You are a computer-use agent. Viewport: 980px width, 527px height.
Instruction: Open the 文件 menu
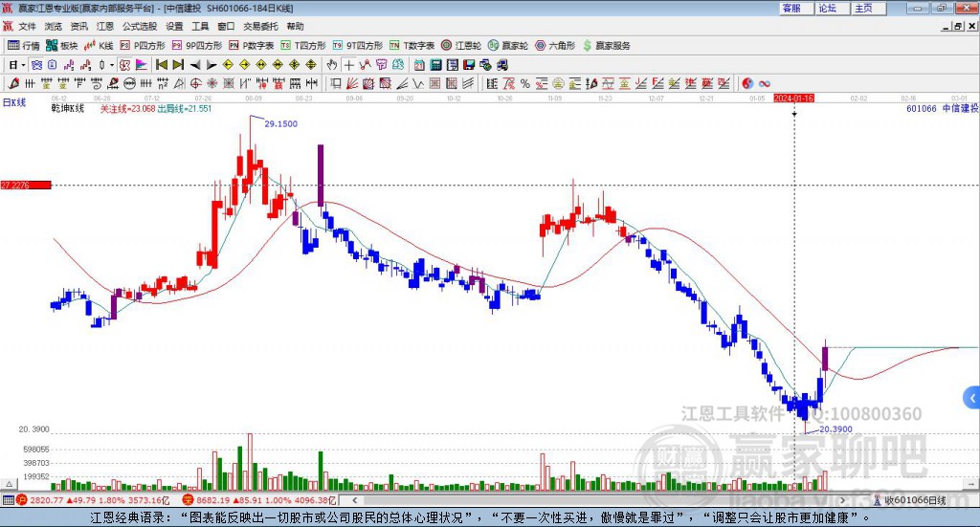click(x=27, y=26)
